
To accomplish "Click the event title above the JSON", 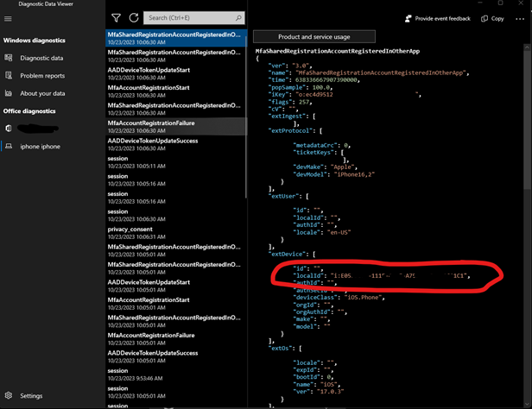I will (x=338, y=51).
